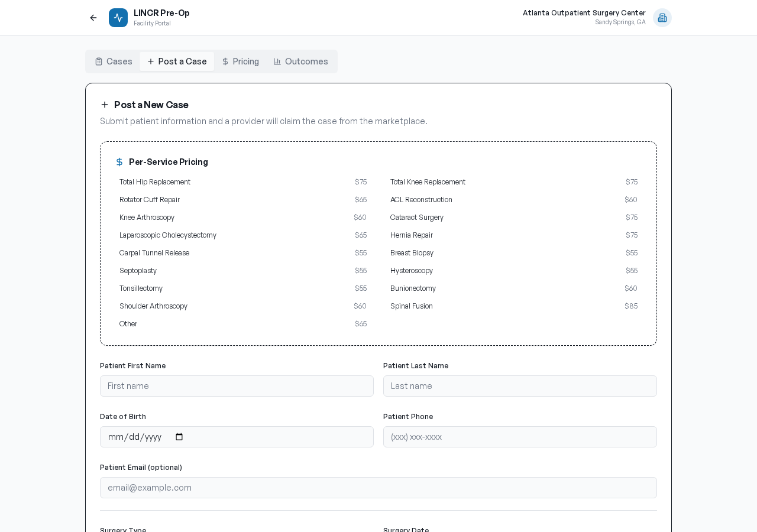The height and width of the screenshot is (532, 757).
Task: Click the Total Hip Replacement pricing row
Action: 242,182
